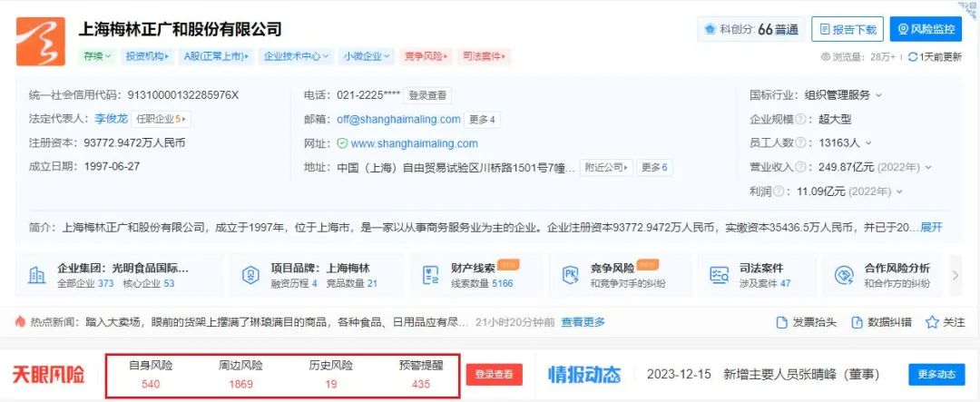980x402 pixels.
Task: Expand 营业收入 2022年 chevron
Action: pos(928,168)
